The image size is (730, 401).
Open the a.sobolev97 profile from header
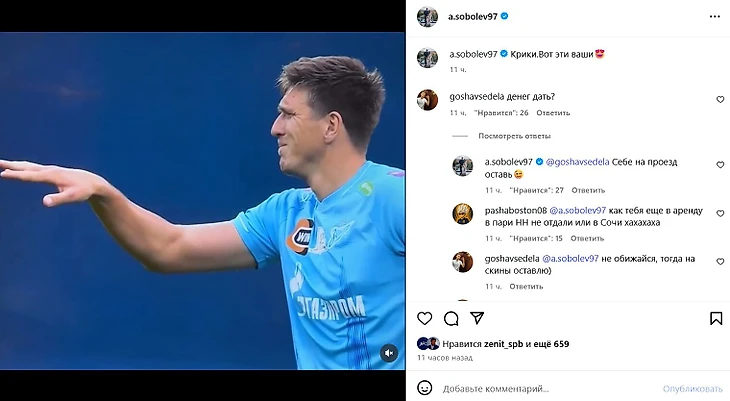473,16
